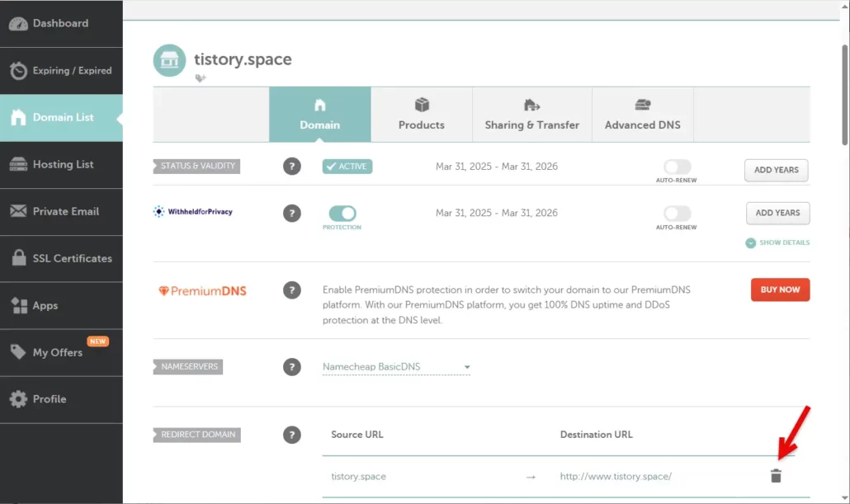This screenshot has width=850, height=504.
Task: Toggle domain auto-renew switch
Action: click(x=677, y=167)
